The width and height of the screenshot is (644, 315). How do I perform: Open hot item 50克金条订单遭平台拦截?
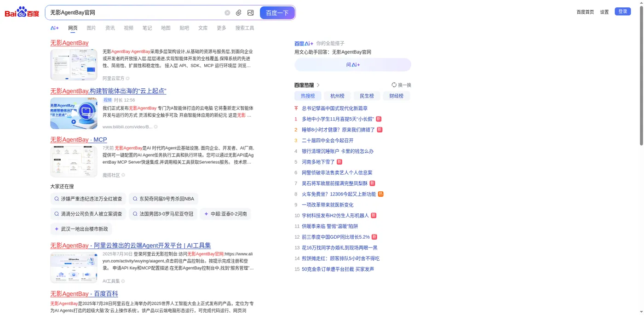pos(338,269)
